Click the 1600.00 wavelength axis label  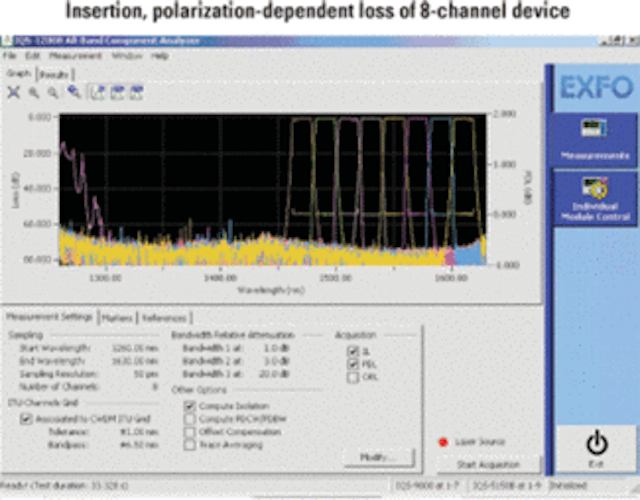tap(451, 278)
